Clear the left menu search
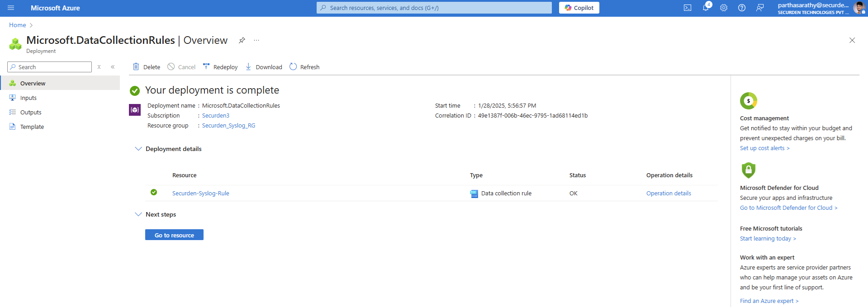Viewport: 868px width, 307px height. click(99, 67)
